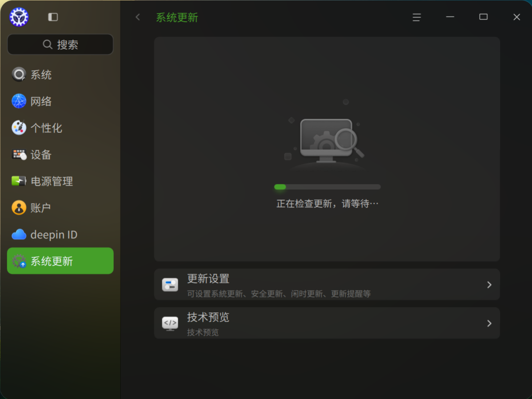
Task: Click the search field in the sidebar
Action: tap(60, 44)
